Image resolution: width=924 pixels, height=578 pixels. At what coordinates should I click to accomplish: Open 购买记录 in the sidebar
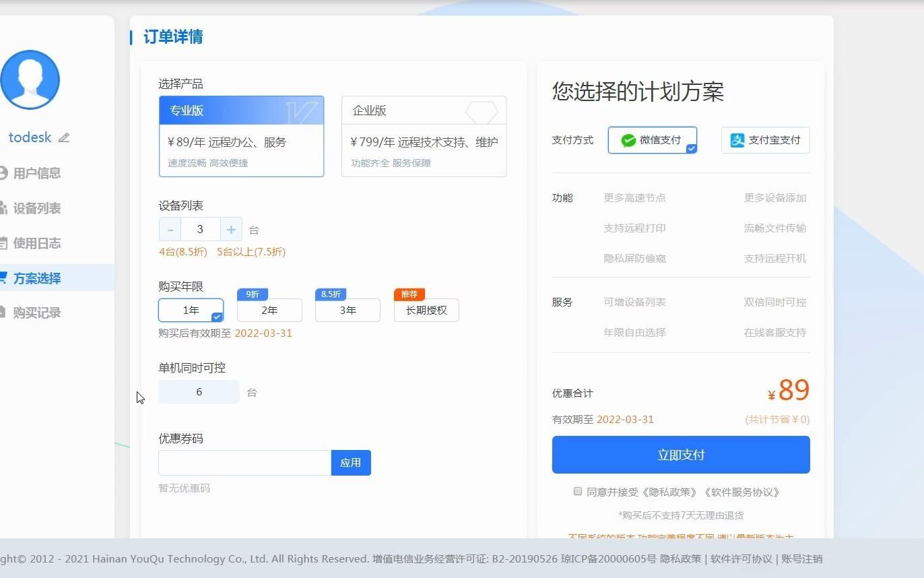point(37,313)
